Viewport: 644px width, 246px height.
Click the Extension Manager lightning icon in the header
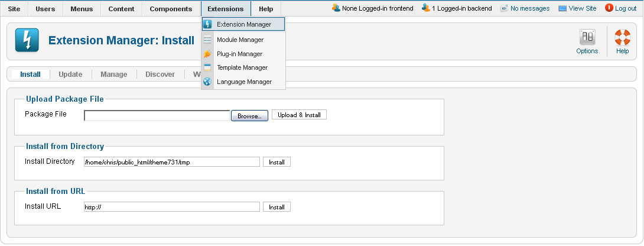(x=27, y=41)
